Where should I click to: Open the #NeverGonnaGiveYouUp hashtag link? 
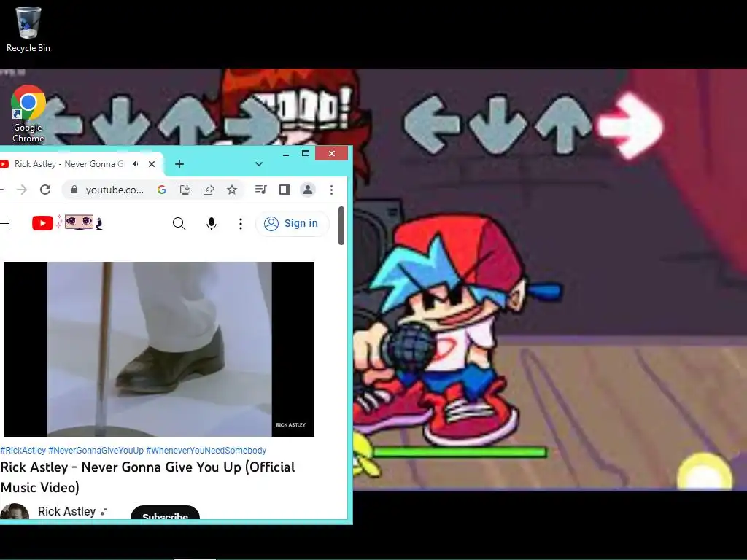pyautogui.click(x=96, y=450)
